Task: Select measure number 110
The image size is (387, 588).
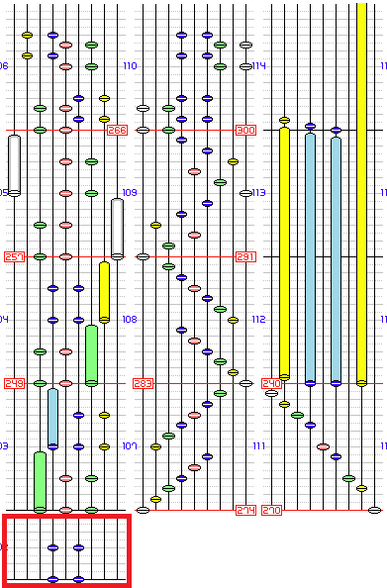Action: point(130,66)
